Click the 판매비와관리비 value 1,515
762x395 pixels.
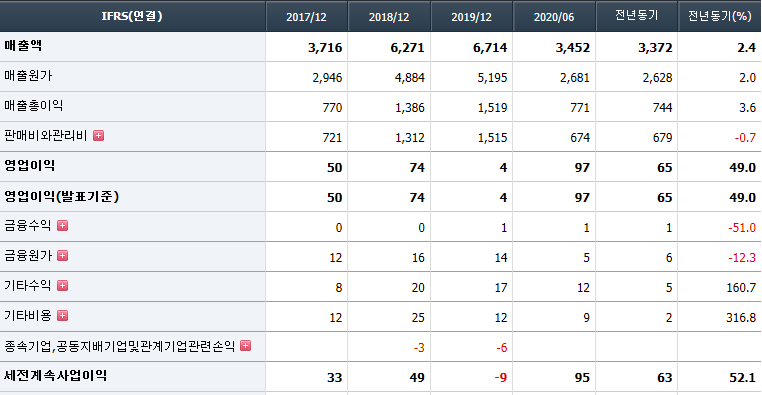coord(492,137)
